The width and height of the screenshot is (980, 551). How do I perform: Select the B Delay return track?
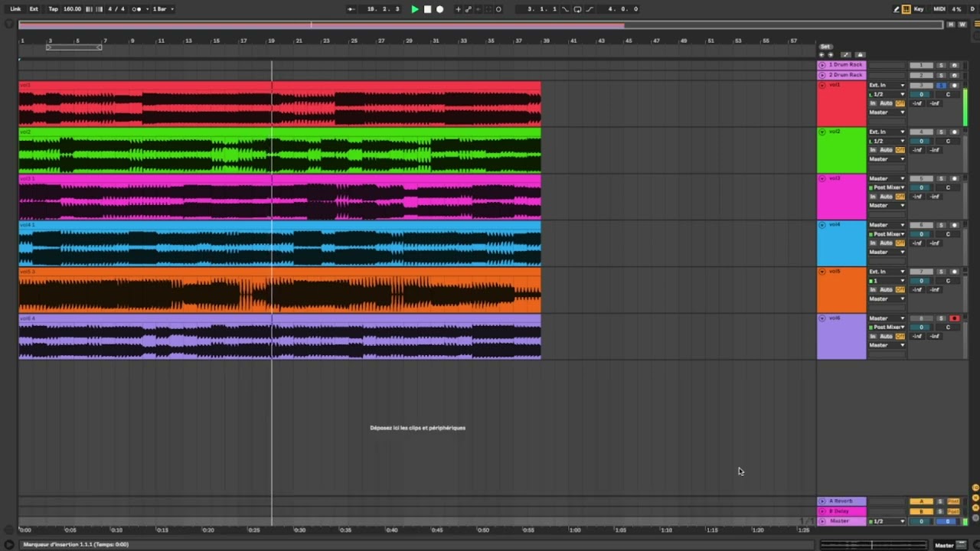pyautogui.click(x=841, y=511)
